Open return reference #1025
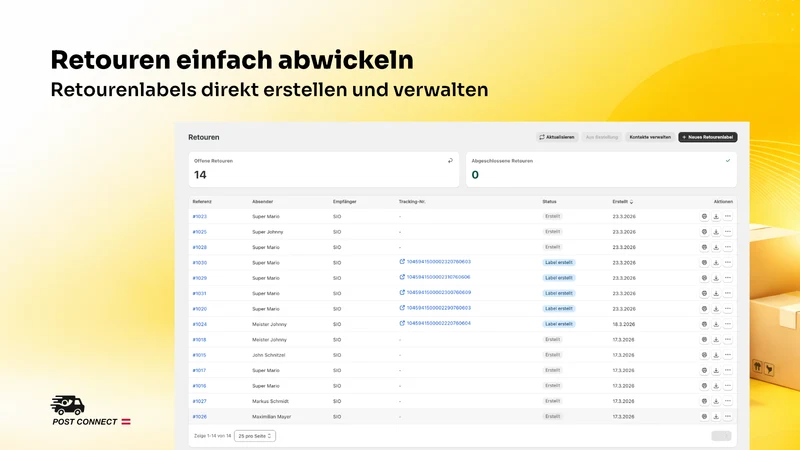 pyautogui.click(x=199, y=232)
